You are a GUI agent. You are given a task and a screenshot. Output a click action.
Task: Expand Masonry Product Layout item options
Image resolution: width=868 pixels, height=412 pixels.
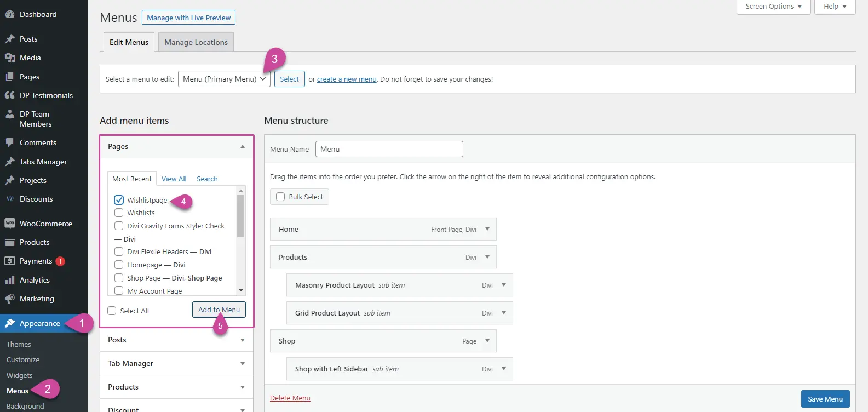coord(504,285)
